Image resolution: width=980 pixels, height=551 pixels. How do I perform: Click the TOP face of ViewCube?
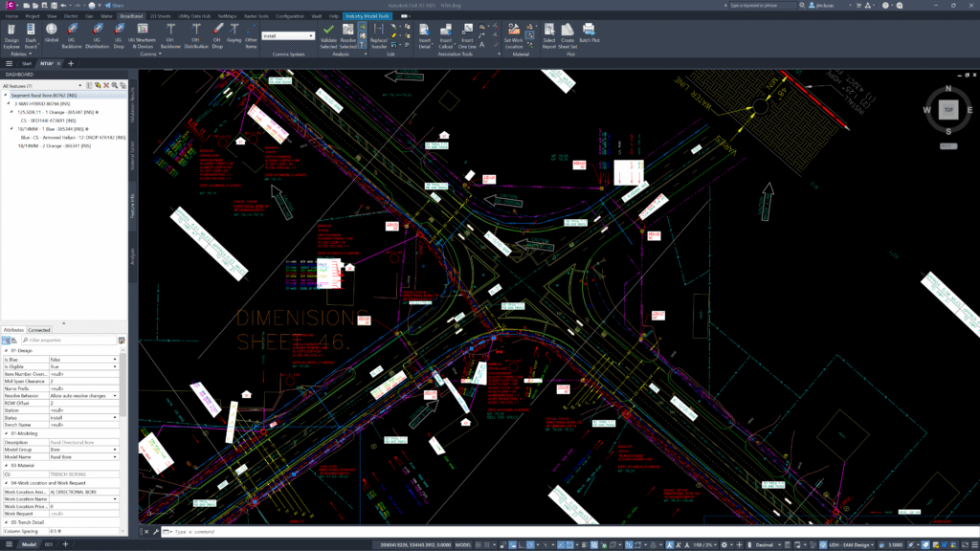click(x=947, y=109)
